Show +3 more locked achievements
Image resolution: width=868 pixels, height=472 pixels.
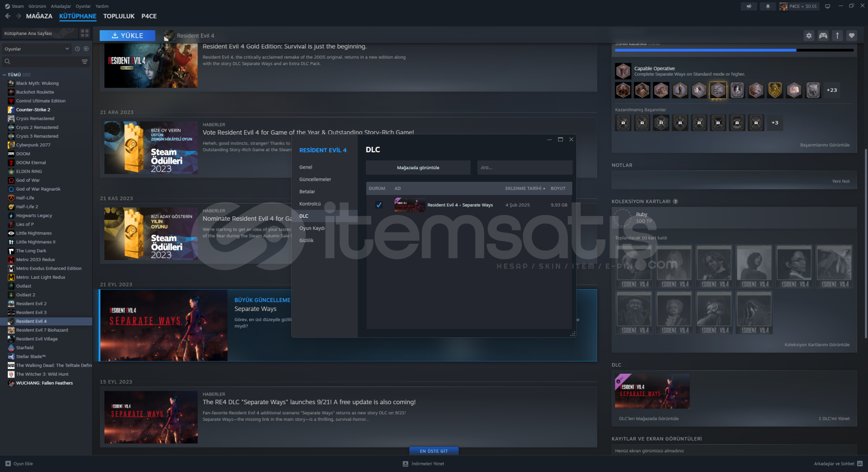775,123
